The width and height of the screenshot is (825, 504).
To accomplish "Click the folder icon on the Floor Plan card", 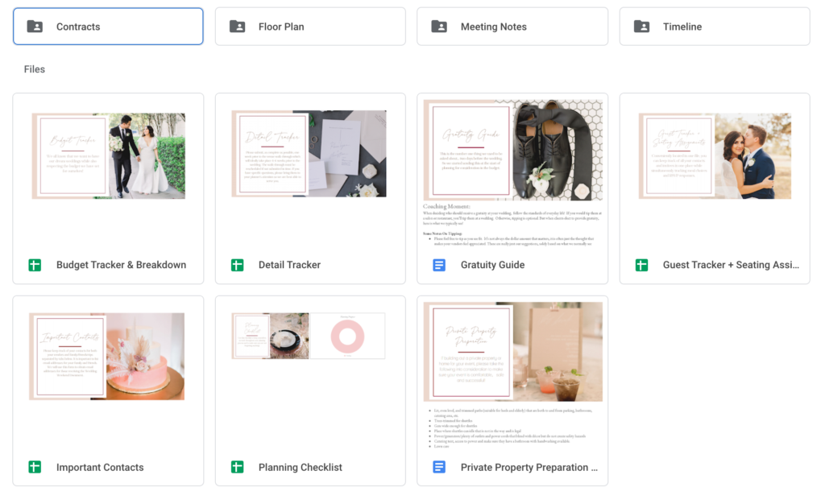I will [236, 26].
